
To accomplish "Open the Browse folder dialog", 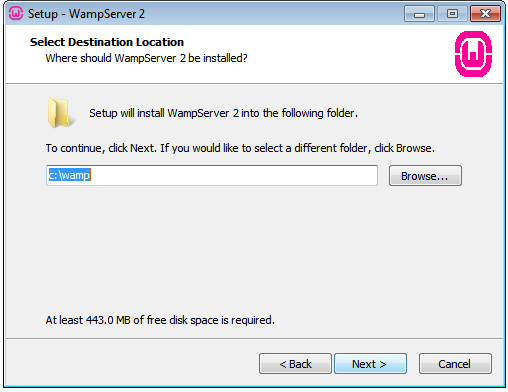I will pos(425,176).
